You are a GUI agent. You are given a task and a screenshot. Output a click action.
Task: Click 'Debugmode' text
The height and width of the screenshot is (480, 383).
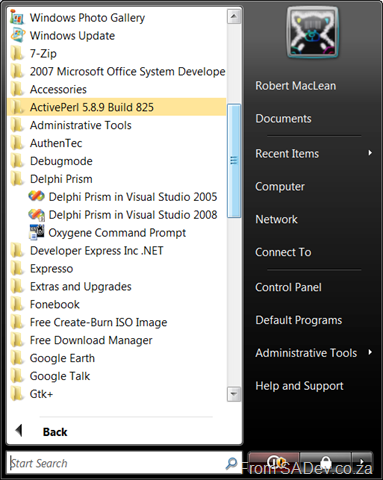pyautogui.click(x=61, y=161)
